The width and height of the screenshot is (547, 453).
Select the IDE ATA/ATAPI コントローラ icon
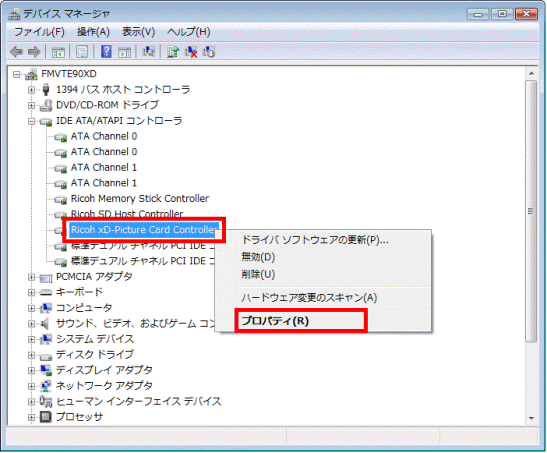46,121
